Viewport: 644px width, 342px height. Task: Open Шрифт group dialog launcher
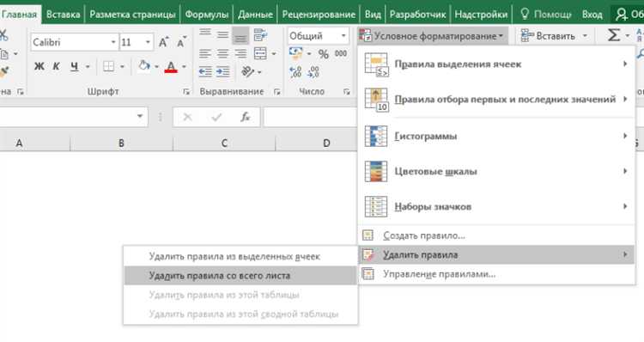tap(186, 92)
